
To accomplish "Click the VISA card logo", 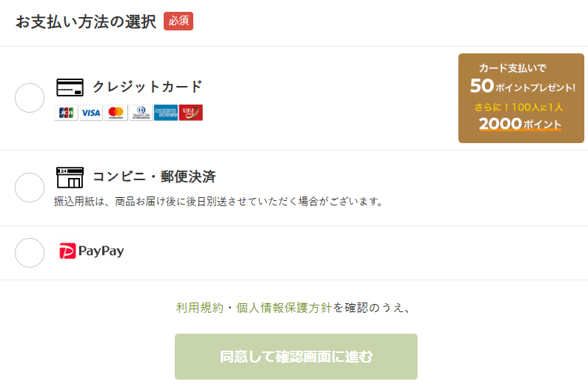I will click(x=91, y=113).
